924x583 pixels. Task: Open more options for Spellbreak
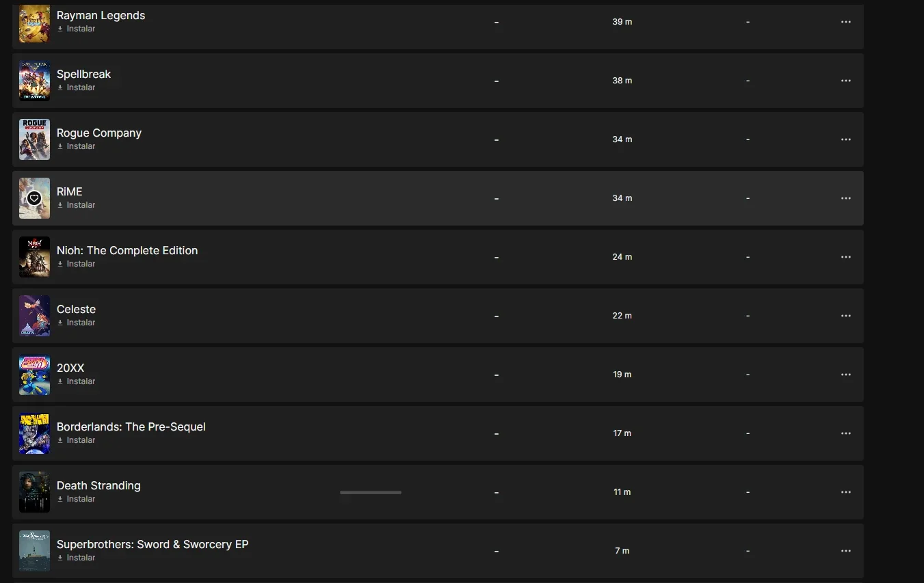coord(846,81)
